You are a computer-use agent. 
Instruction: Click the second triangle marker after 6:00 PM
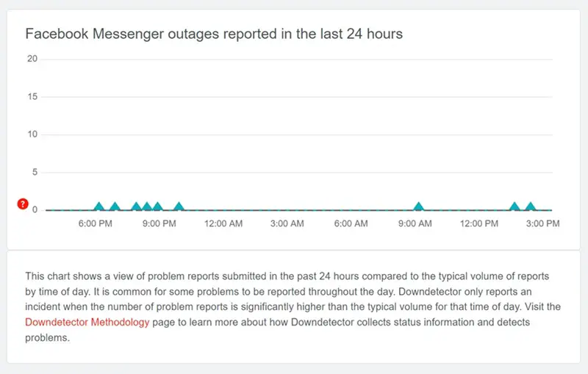tap(115, 206)
